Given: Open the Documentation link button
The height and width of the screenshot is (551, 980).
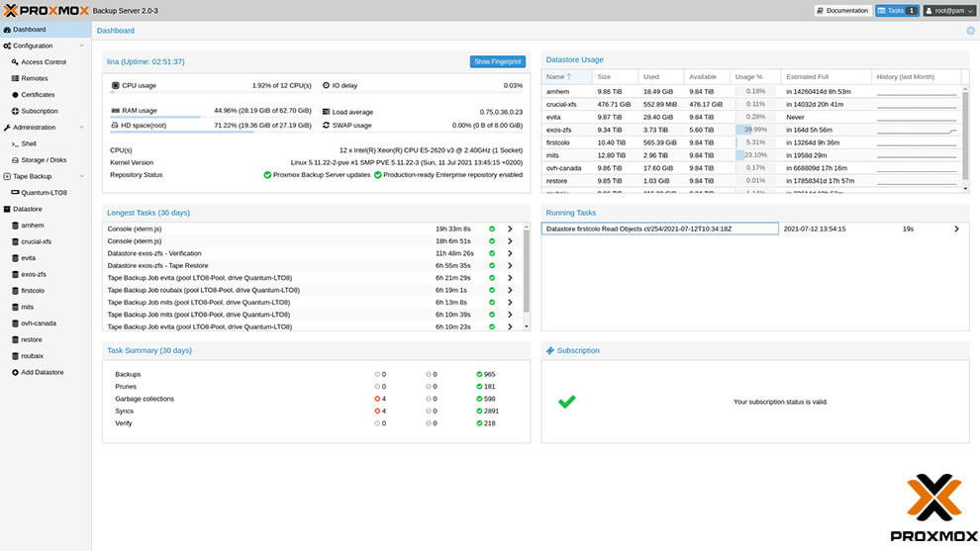Looking at the screenshot, I should (843, 11).
